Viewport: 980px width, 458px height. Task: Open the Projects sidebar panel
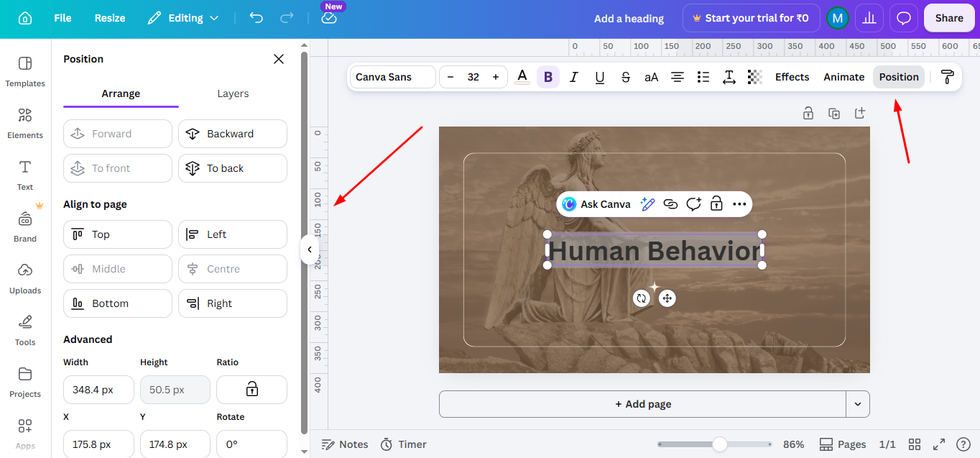click(x=25, y=382)
